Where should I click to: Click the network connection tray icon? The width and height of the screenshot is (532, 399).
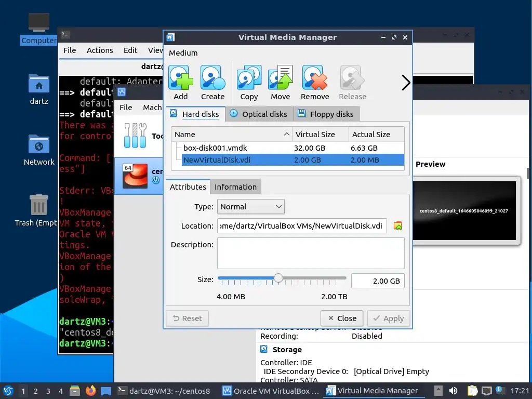coord(486,391)
